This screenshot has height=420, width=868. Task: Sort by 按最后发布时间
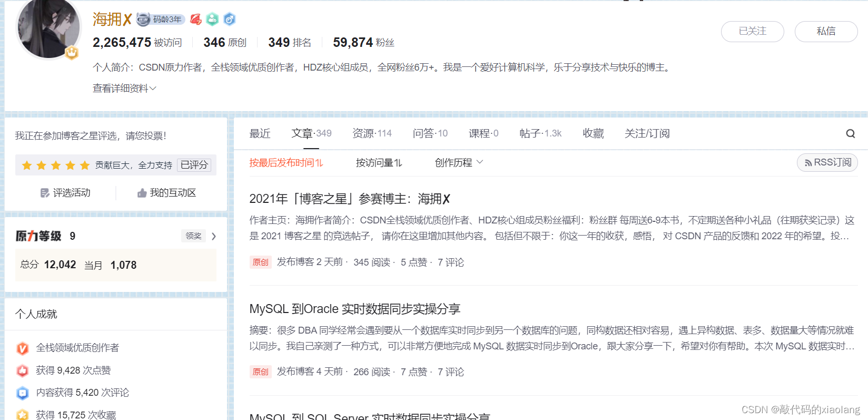tap(286, 163)
